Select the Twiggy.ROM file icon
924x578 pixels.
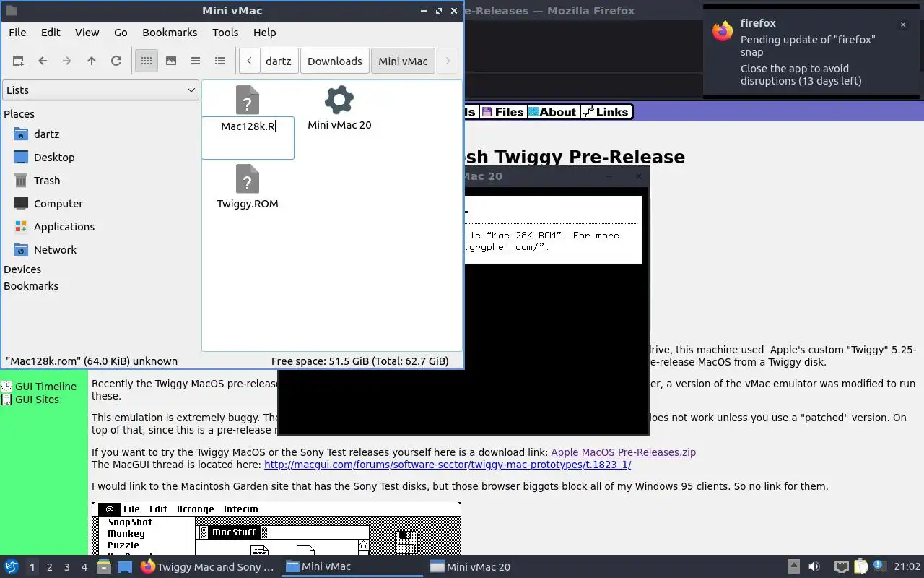tap(248, 179)
